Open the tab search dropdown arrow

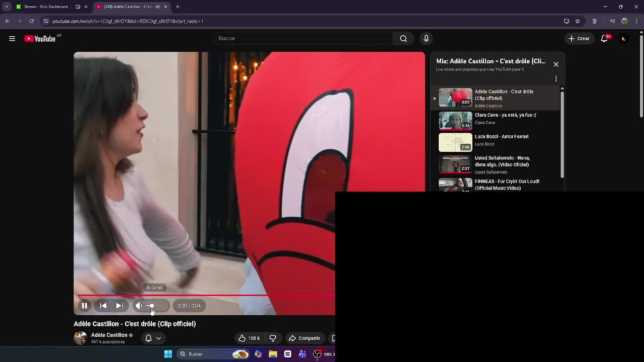click(x=7, y=7)
